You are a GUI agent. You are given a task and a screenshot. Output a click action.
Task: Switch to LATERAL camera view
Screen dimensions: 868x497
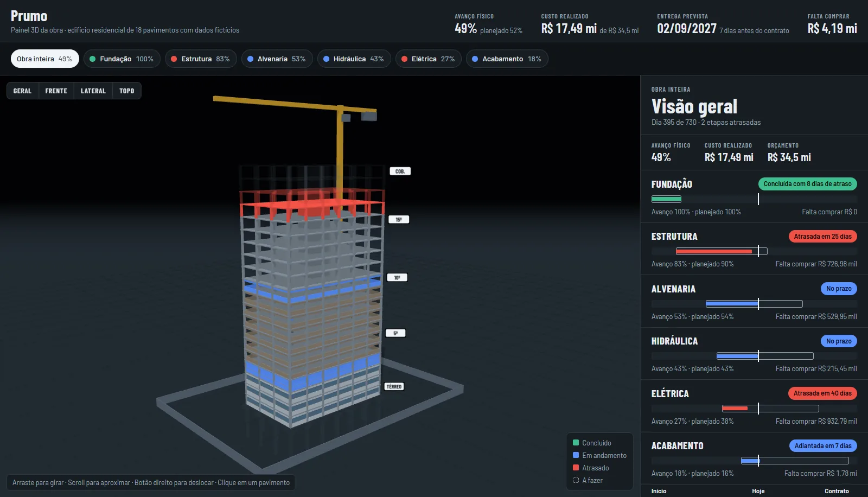click(93, 91)
